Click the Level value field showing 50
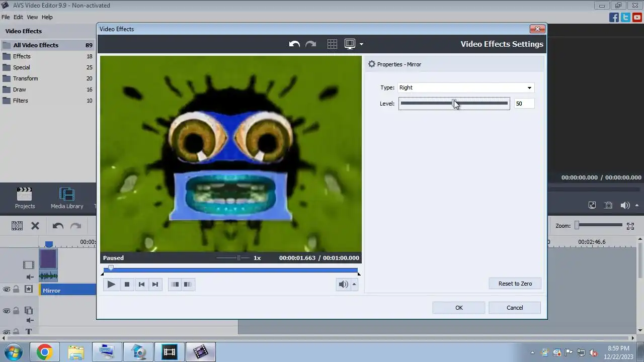644x362 pixels. [524, 104]
